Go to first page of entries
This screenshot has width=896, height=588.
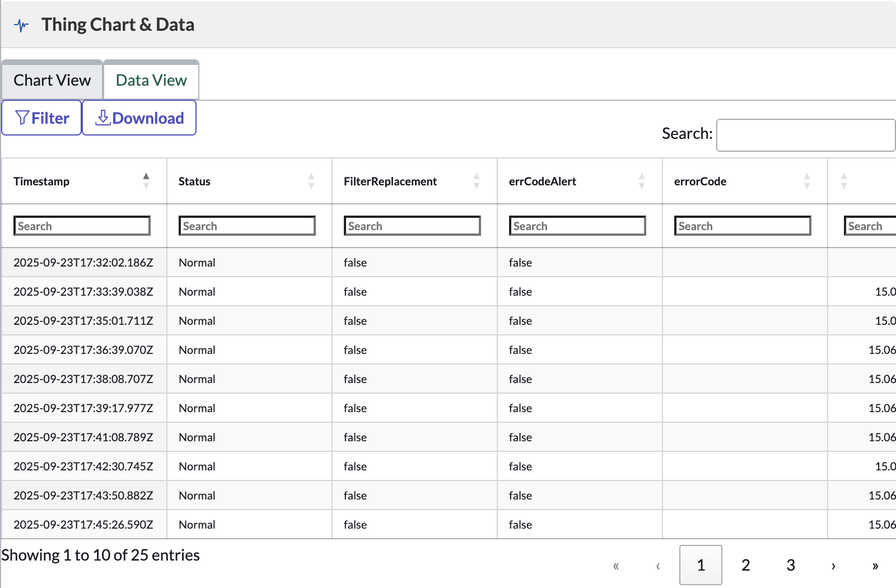616,566
